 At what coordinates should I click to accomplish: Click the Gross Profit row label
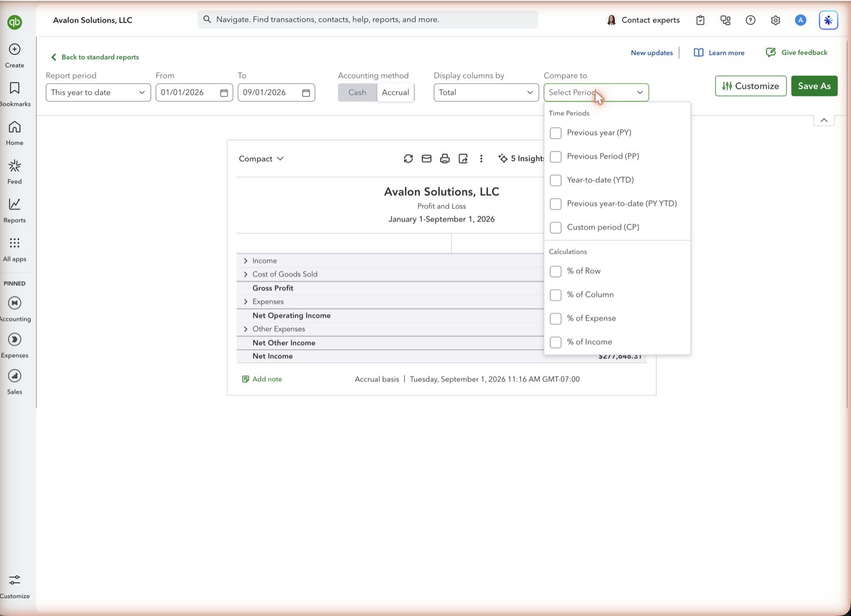273,288
